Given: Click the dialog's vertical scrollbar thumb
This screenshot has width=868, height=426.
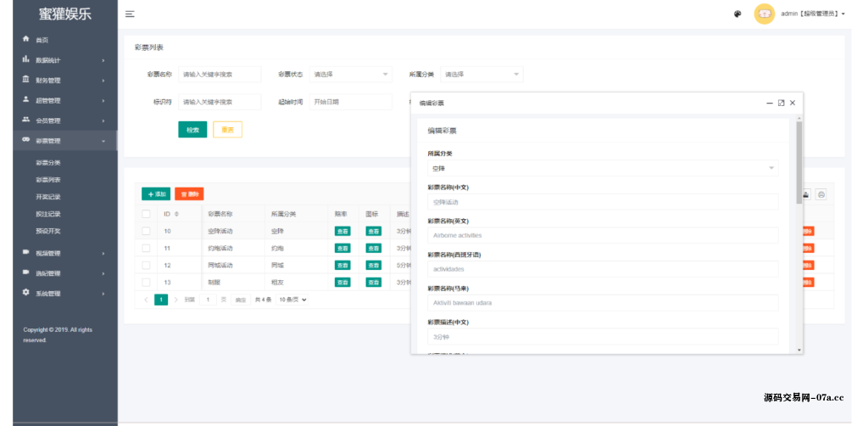Looking at the screenshot, I should click(798, 162).
